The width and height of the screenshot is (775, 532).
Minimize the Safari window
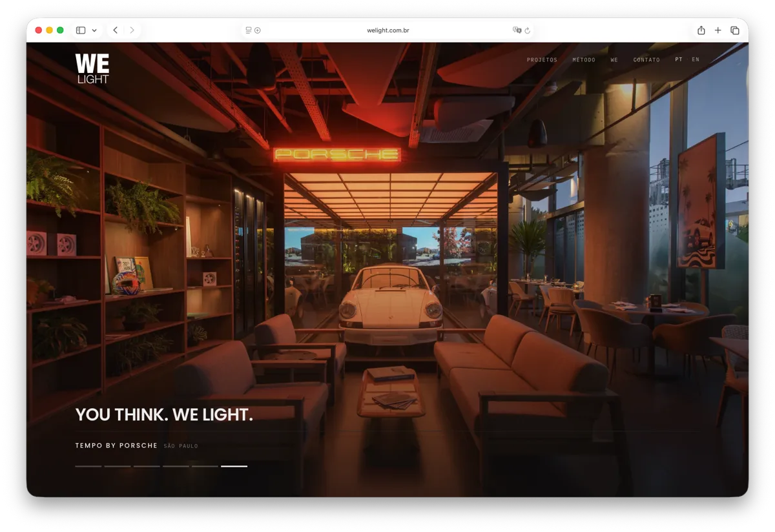49,30
